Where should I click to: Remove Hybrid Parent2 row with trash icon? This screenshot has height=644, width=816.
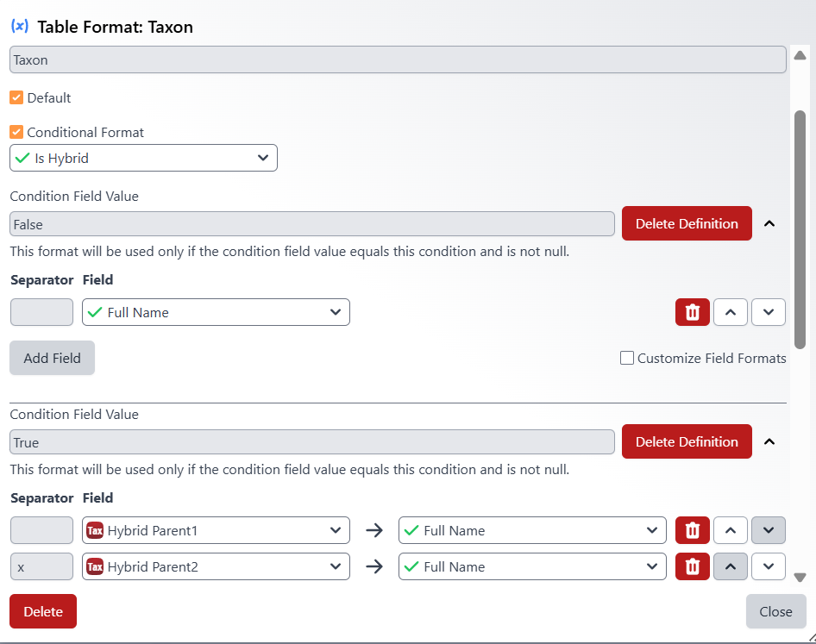692,566
